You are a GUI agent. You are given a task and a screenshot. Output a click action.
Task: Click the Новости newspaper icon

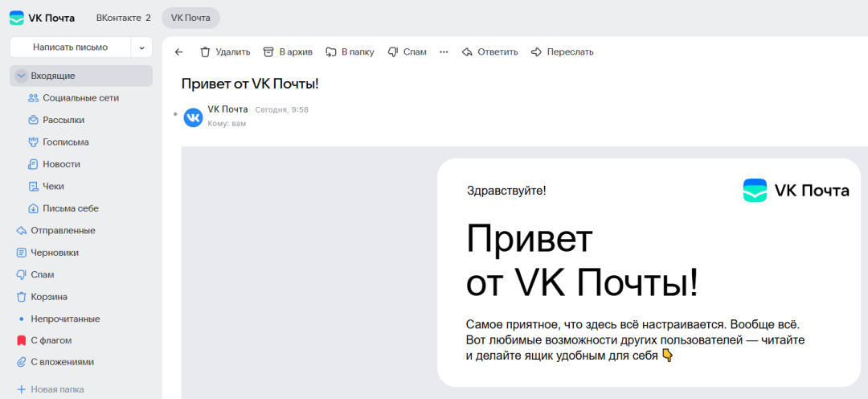pyautogui.click(x=33, y=165)
